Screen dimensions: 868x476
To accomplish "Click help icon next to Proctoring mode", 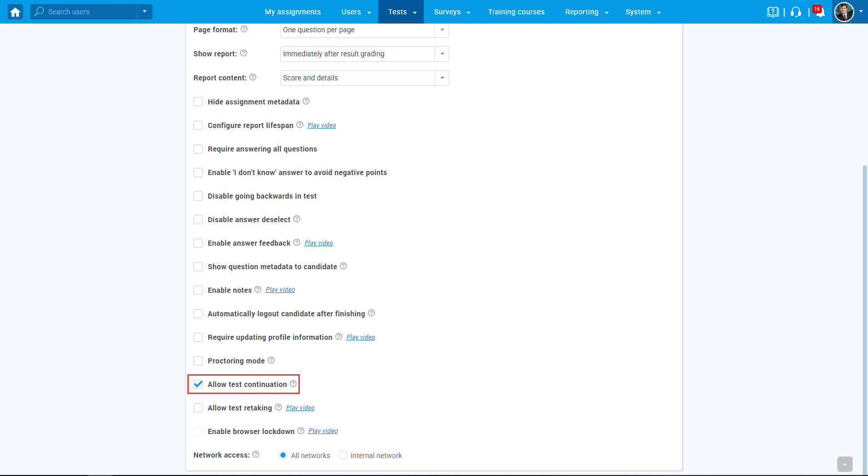I will 271,360.
